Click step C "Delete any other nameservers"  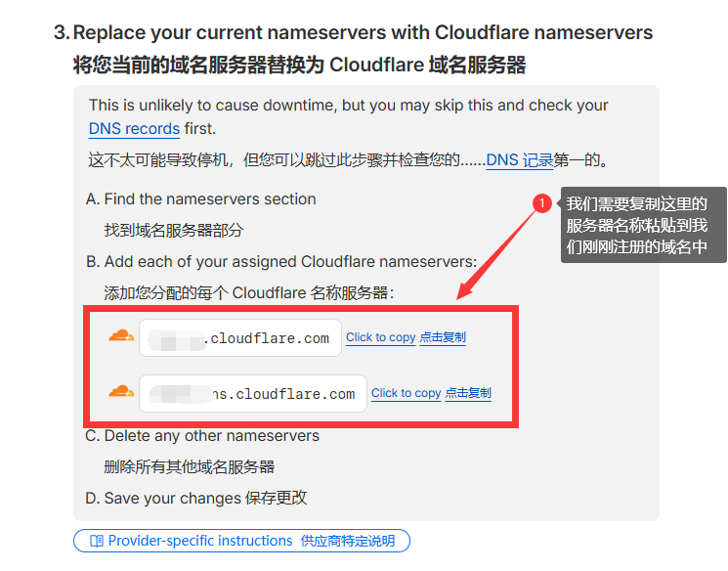point(211,435)
